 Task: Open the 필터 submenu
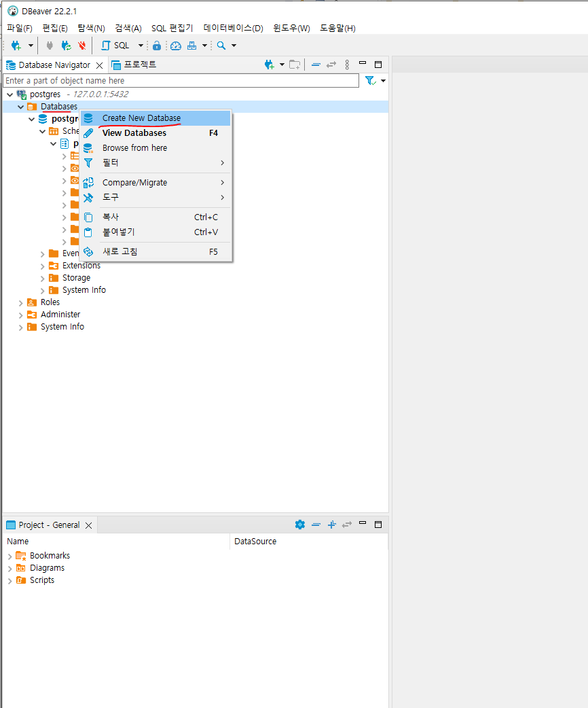[x=155, y=162]
